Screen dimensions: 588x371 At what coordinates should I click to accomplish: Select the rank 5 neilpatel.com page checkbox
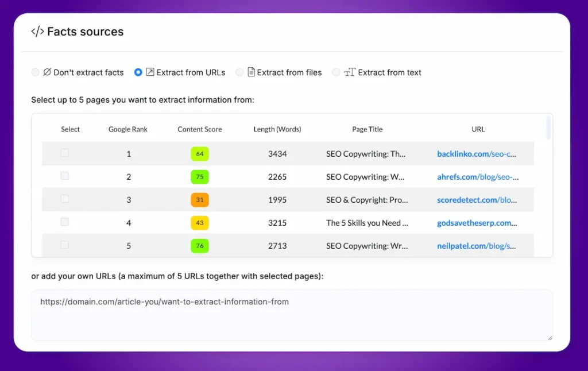(64, 245)
